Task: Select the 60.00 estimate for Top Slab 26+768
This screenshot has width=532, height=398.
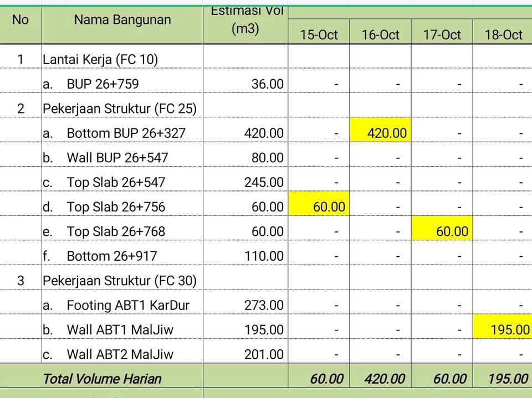Action: tap(245, 228)
